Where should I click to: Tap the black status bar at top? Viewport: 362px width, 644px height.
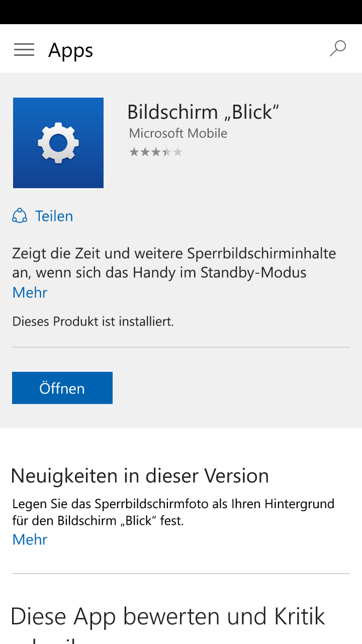(x=181, y=12)
